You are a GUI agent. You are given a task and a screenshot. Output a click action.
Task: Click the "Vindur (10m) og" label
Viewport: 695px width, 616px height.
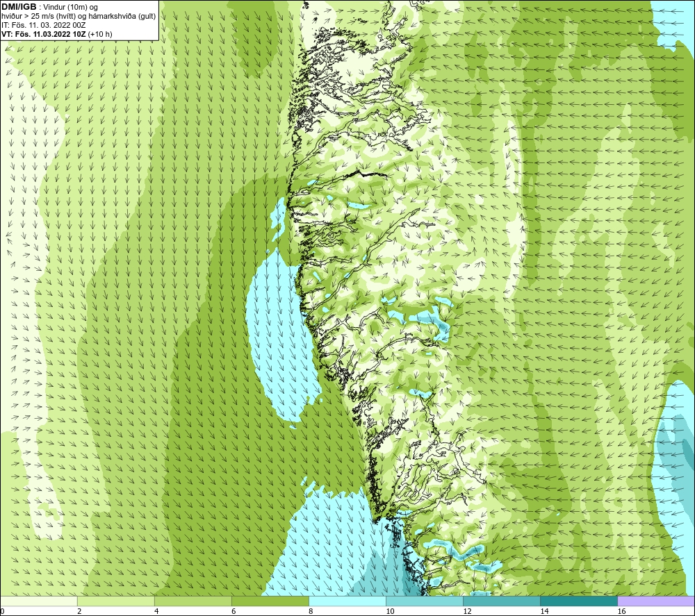point(72,8)
